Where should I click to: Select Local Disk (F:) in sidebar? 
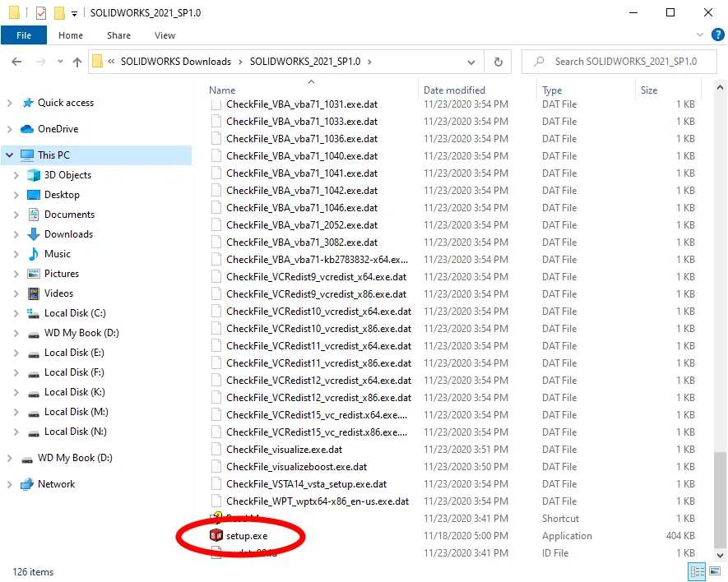pos(74,372)
